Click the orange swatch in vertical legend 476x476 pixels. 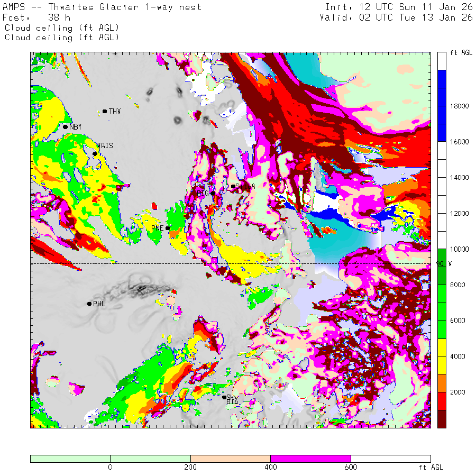coord(442,383)
